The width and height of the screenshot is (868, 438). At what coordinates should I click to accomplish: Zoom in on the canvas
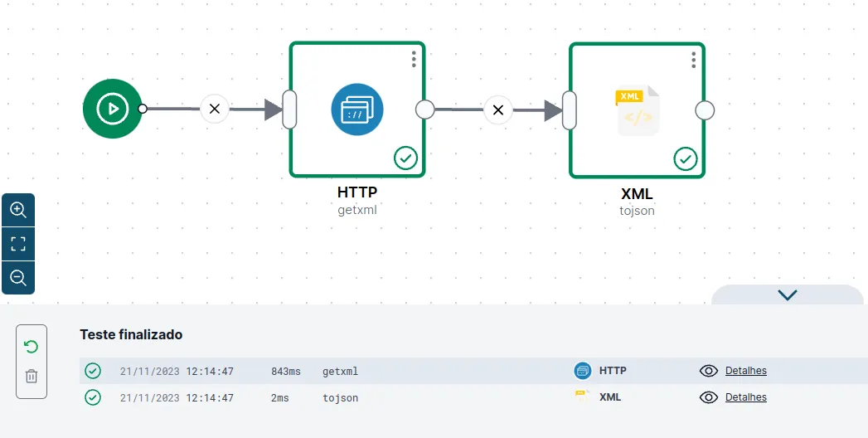click(x=18, y=210)
